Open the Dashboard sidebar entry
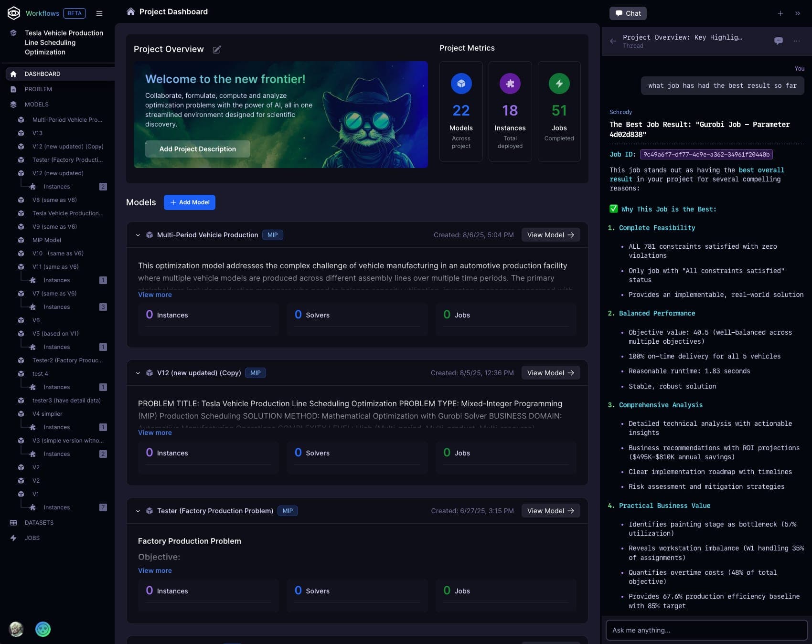 42,74
